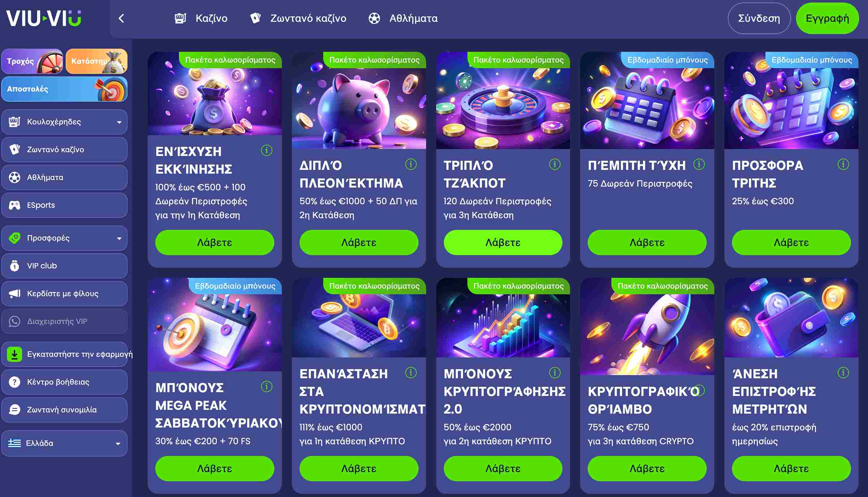Click info icon for ΠΡΟΣΦΟΡΑ ΤΡΙΤΗΣ
Image resolution: width=868 pixels, height=497 pixels.
click(843, 164)
